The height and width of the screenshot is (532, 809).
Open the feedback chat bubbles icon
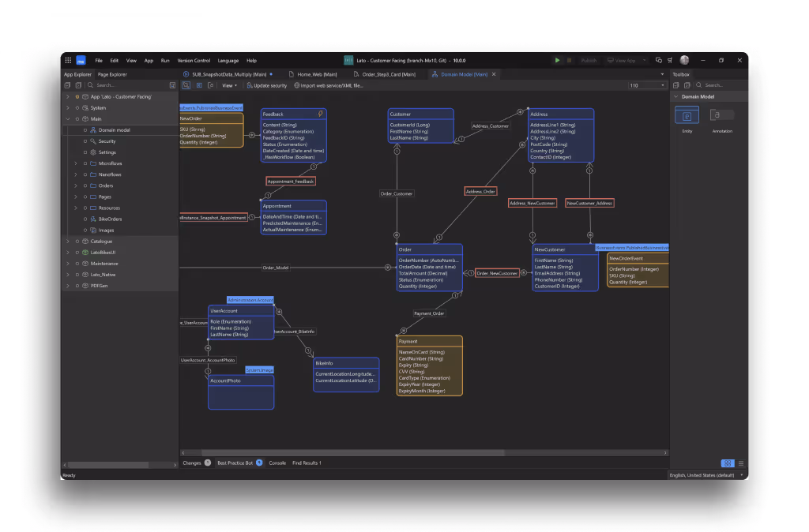pos(659,60)
